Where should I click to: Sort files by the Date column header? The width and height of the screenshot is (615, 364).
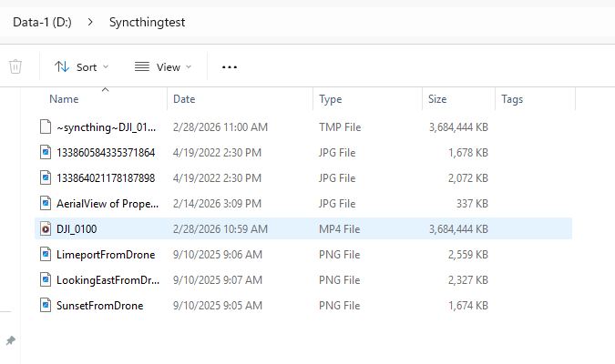184,99
